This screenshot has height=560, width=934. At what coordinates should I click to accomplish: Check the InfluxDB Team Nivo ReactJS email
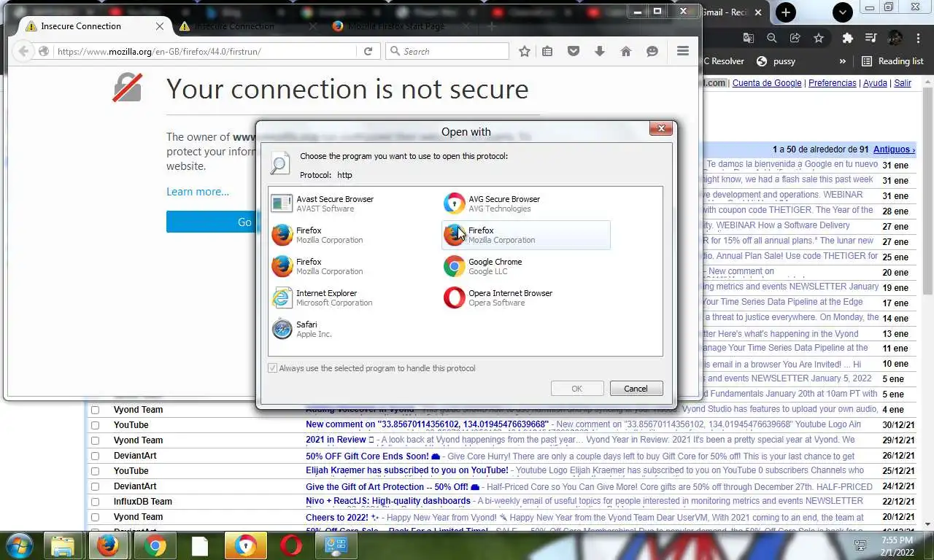[95, 502]
